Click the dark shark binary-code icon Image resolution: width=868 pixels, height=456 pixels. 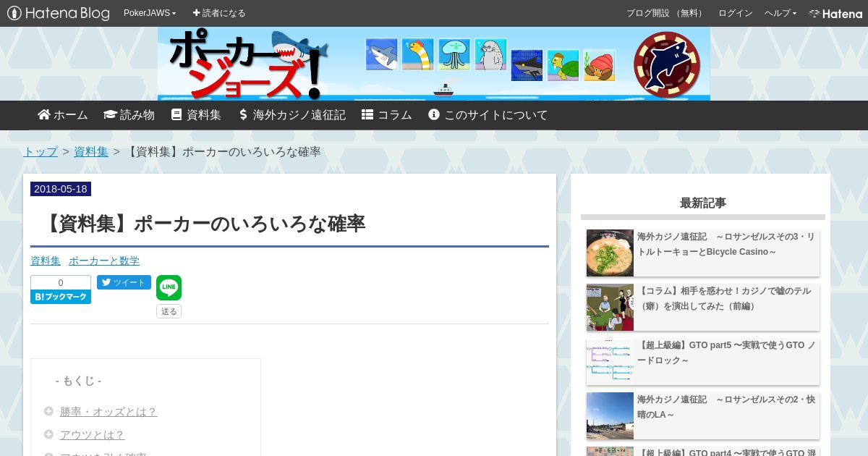(527, 65)
